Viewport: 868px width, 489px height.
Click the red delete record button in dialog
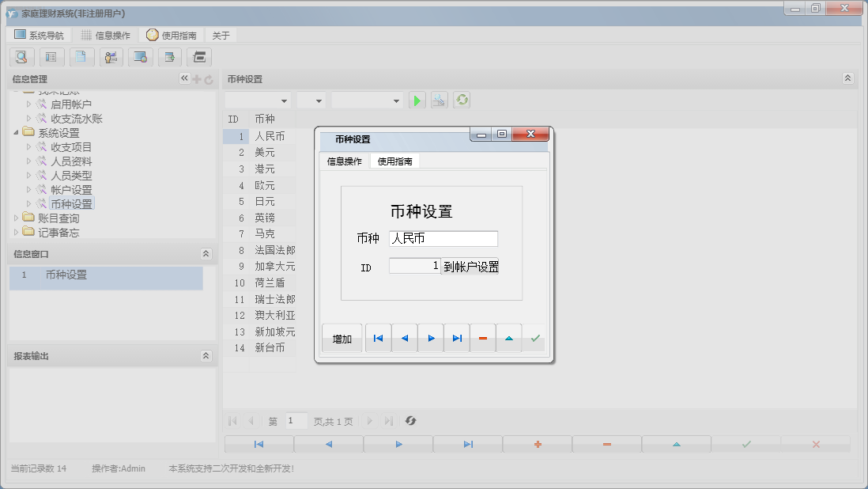(x=483, y=338)
